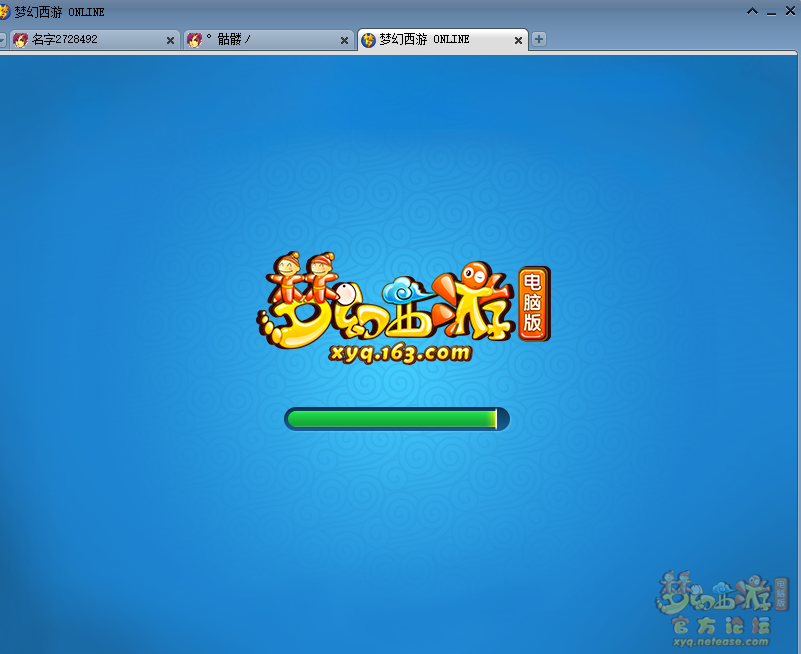The image size is (801, 654).
Task: Minimize the 梦幻西游 ONLINE window
Action: click(x=771, y=12)
